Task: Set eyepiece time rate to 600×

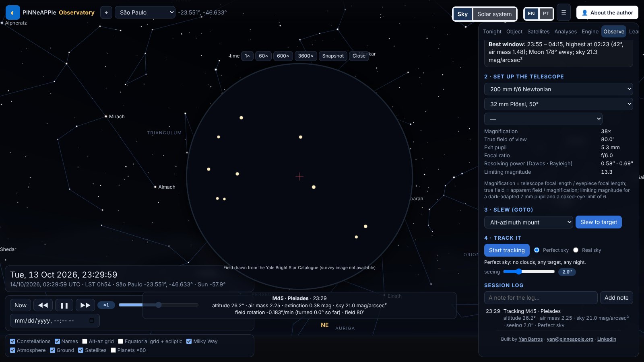Action: 283,56
